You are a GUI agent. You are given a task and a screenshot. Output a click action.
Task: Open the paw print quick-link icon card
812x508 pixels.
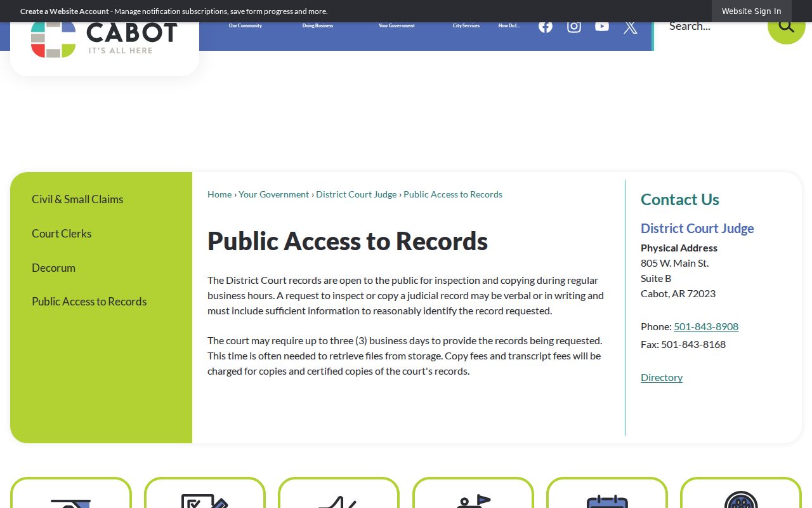[741, 493]
